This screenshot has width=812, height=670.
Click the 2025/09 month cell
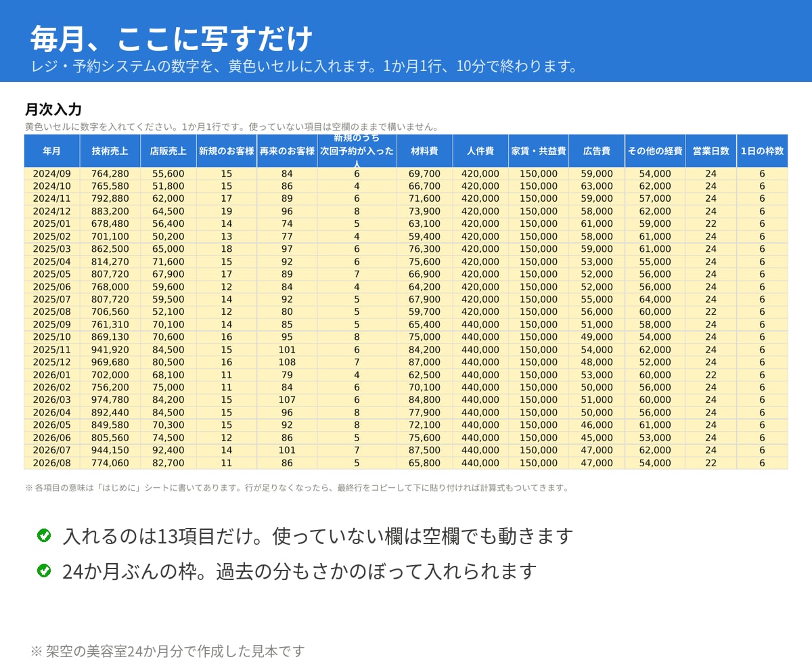(52, 324)
